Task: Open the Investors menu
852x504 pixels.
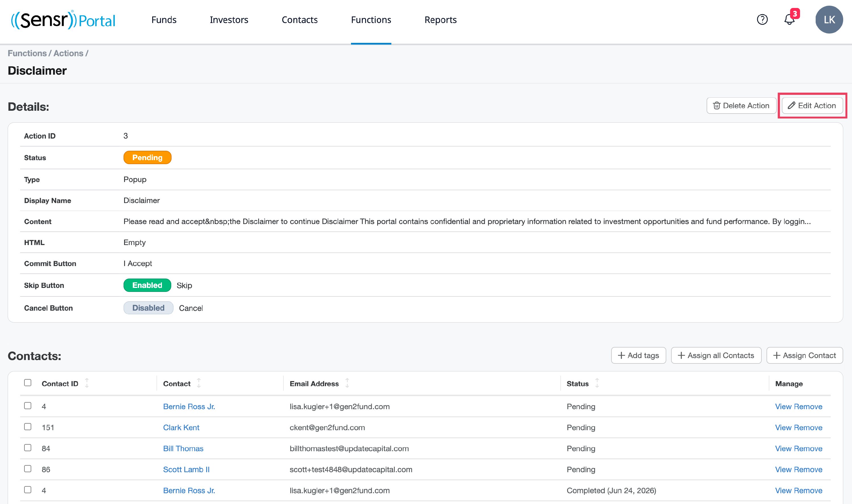Action: [x=229, y=20]
